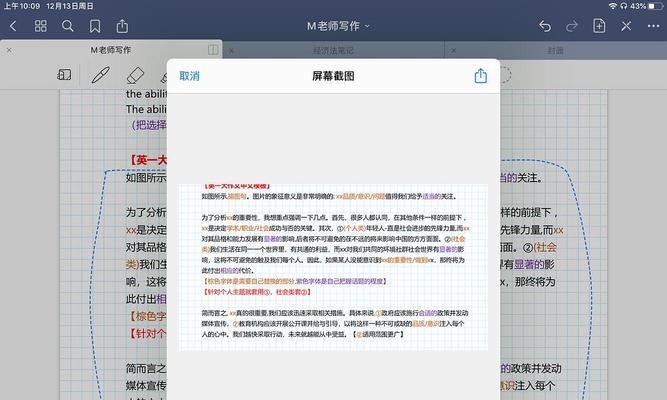Expand the M老师写作 title dropdown

(339, 26)
